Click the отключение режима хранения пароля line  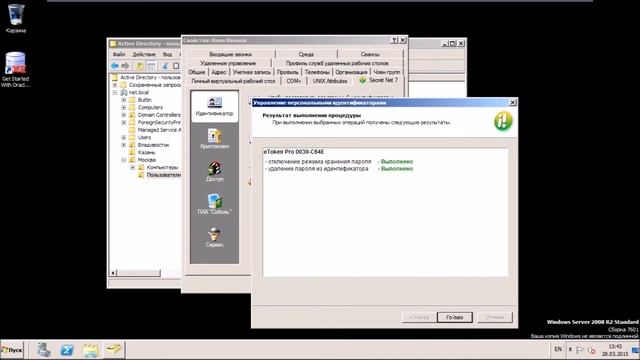click(x=339, y=162)
